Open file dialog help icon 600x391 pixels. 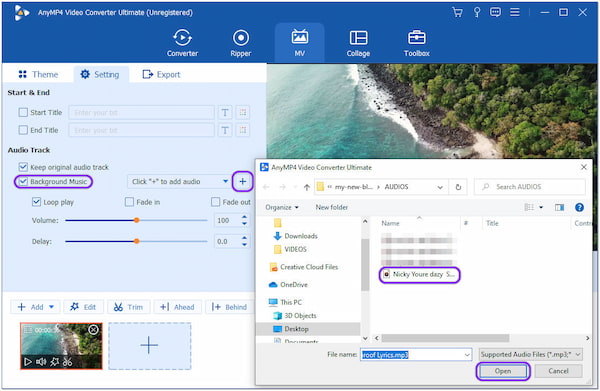(x=579, y=207)
